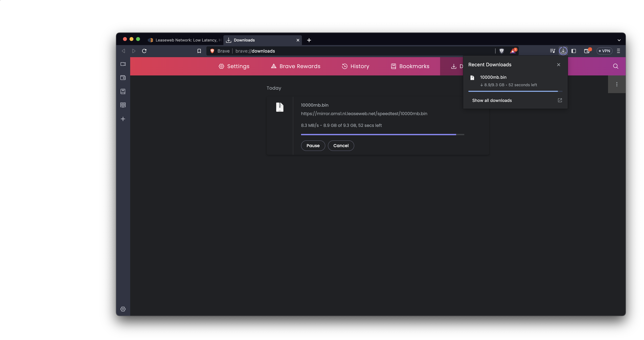Viewport: 644px width, 340px height.
Task: Open the three-dot menu on the right
Action: tap(617, 84)
